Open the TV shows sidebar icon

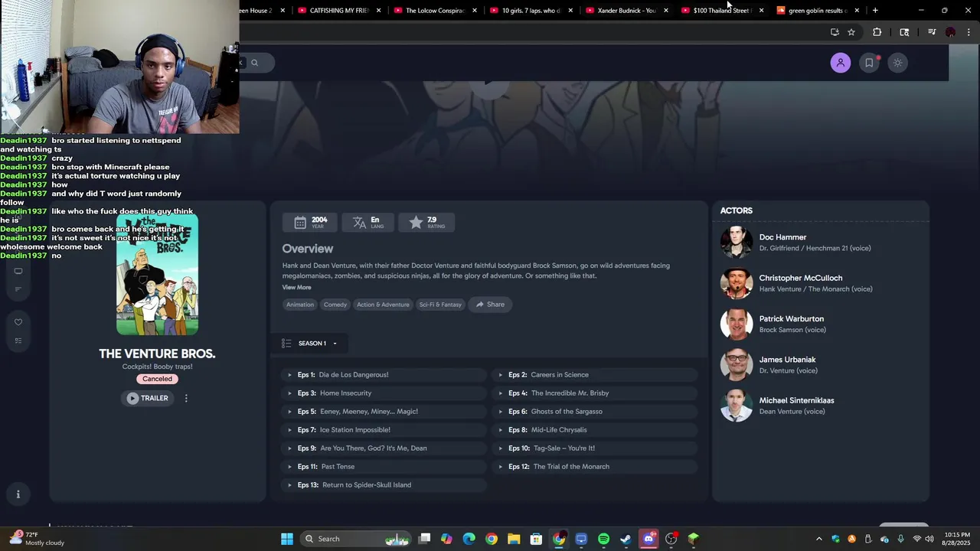pyautogui.click(x=18, y=271)
